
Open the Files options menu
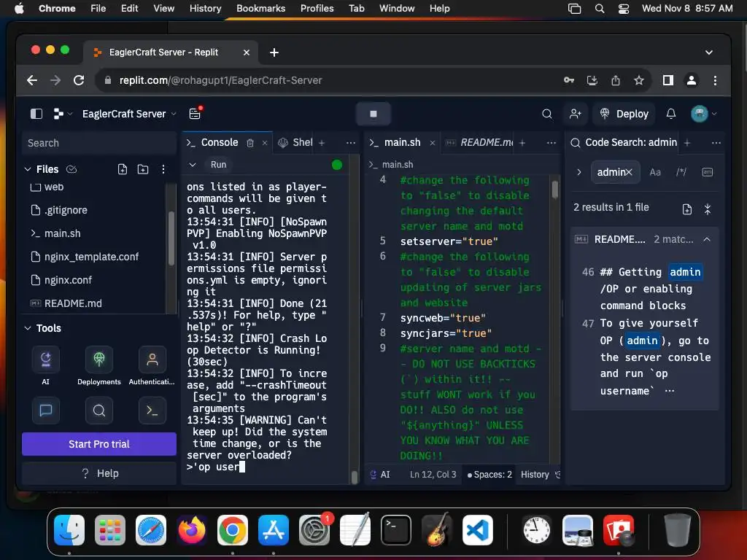coord(163,169)
